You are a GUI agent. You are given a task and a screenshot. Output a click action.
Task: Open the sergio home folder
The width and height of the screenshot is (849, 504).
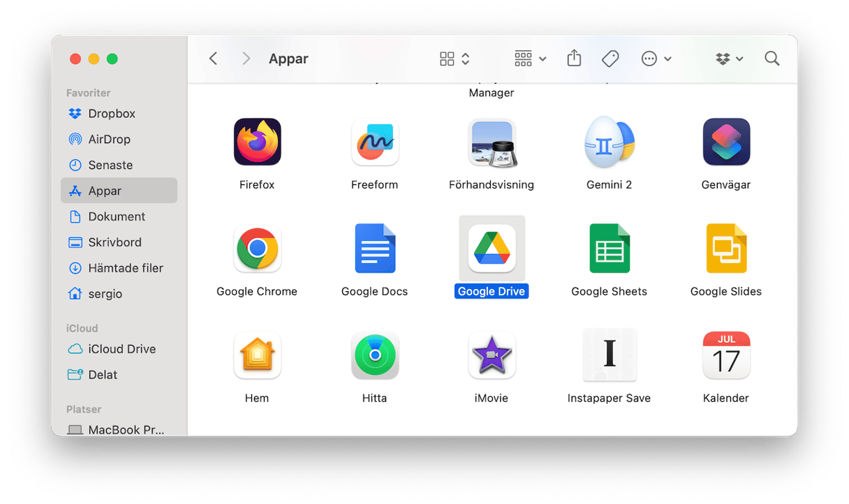[x=119, y=294]
